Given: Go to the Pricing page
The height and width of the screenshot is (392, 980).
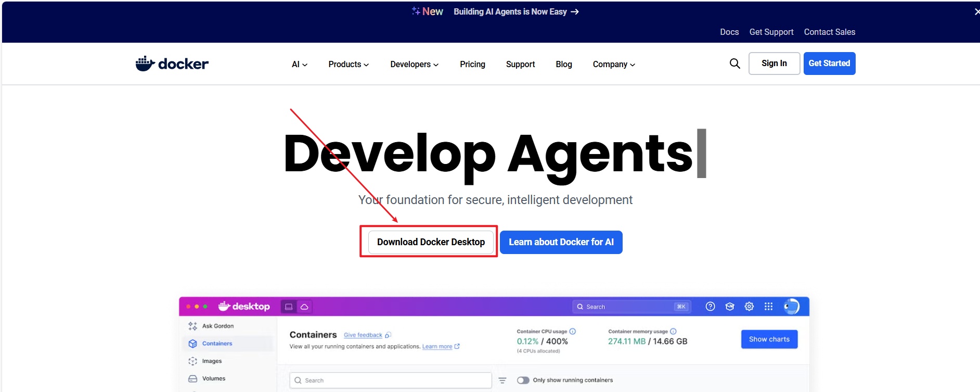Looking at the screenshot, I should [472, 64].
